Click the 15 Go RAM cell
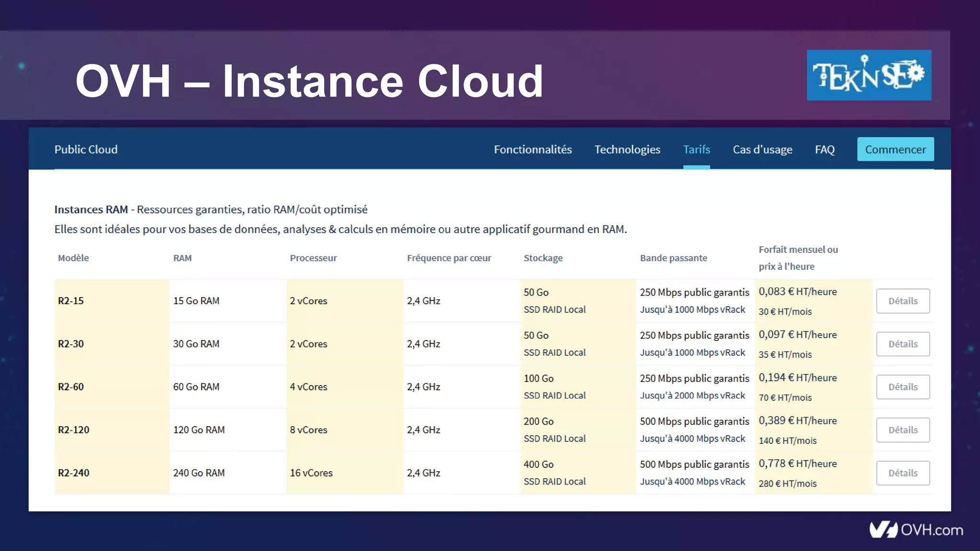This screenshot has height=551, width=980. [x=196, y=301]
